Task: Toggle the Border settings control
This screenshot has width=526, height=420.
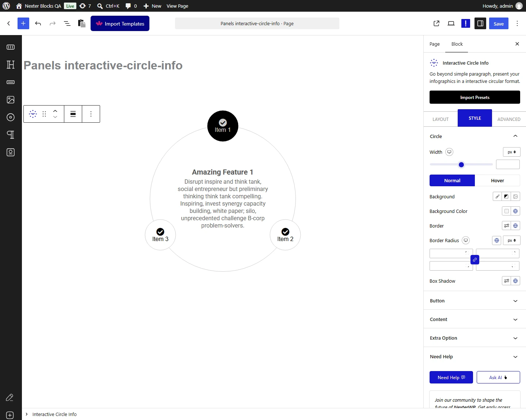Action: click(x=506, y=226)
